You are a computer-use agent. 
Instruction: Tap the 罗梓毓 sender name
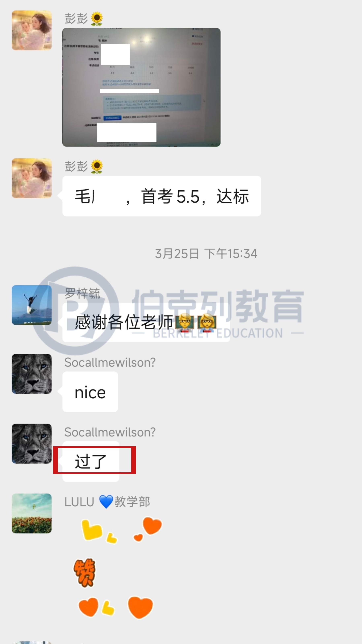click(x=82, y=293)
